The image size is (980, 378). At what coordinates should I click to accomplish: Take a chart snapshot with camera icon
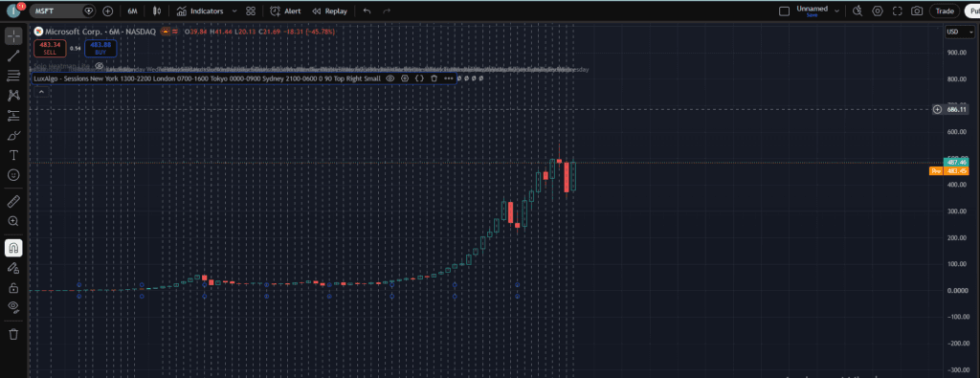[917, 11]
